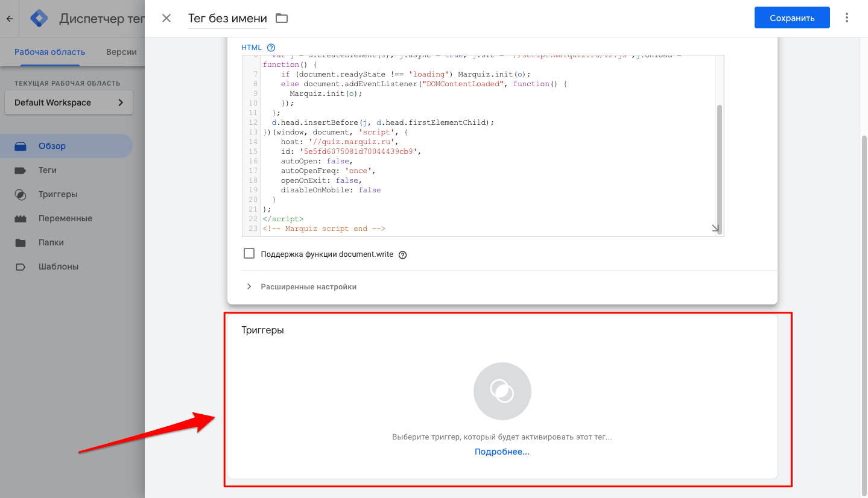Open the Триггеры sidebar icon
The width and height of the screenshot is (868, 498).
click(21, 194)
